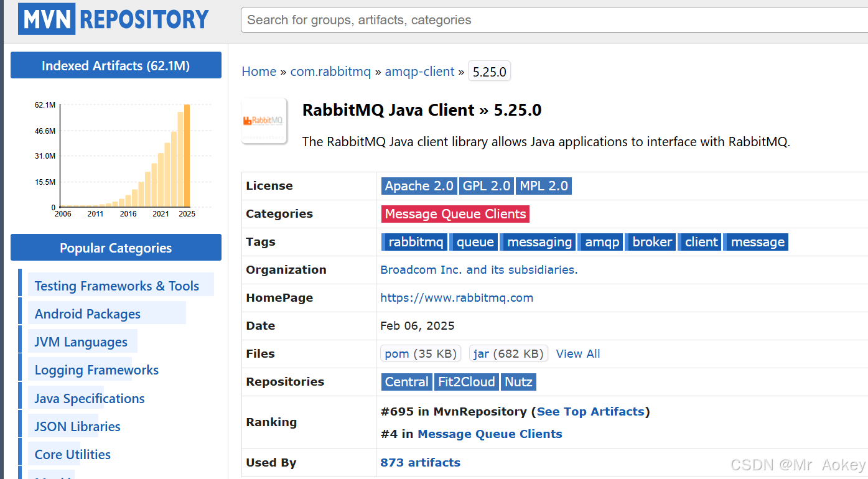Open Java Specifications category
The width and height of the screenshot is (868, 479).
click(x=90, y=399)
